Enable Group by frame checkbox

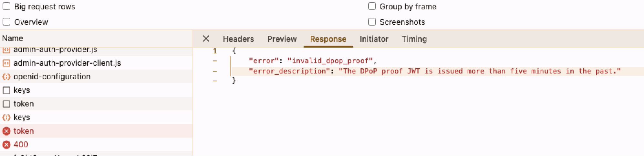pos(372,6)
